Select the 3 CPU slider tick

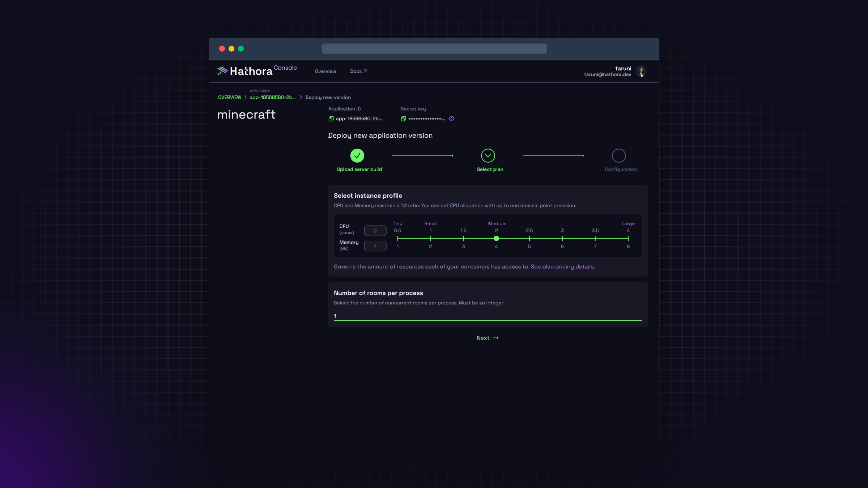(562, 239)
